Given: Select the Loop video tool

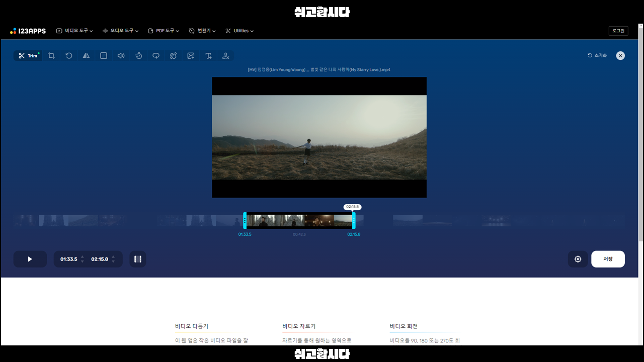Looking at the screenshot, I should point(156,56).
